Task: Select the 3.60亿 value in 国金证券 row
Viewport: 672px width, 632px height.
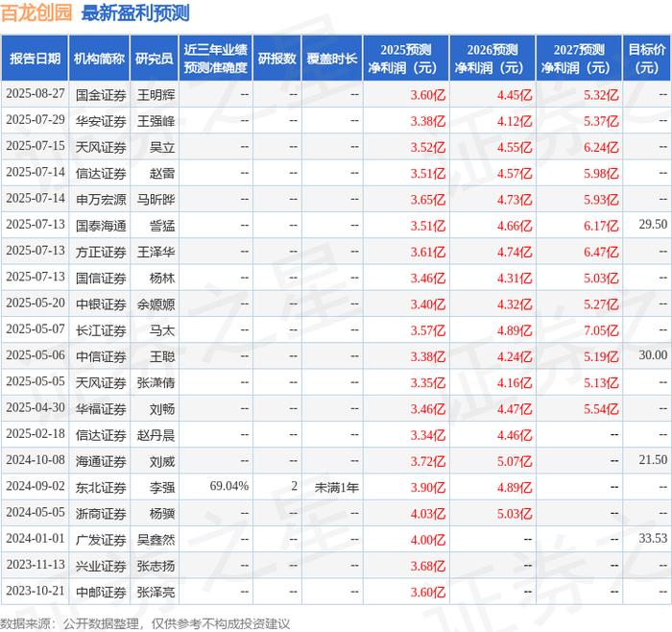Action: tap(428, 95)
